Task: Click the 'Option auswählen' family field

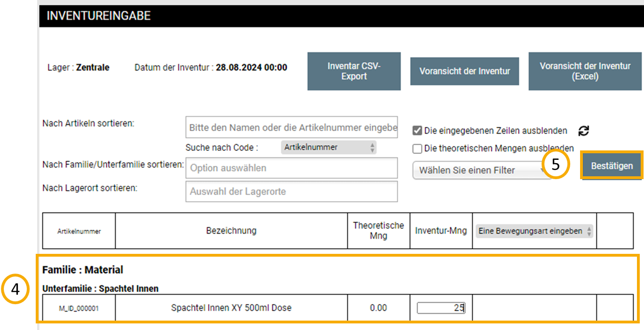Action: click(x=291, y=168)
